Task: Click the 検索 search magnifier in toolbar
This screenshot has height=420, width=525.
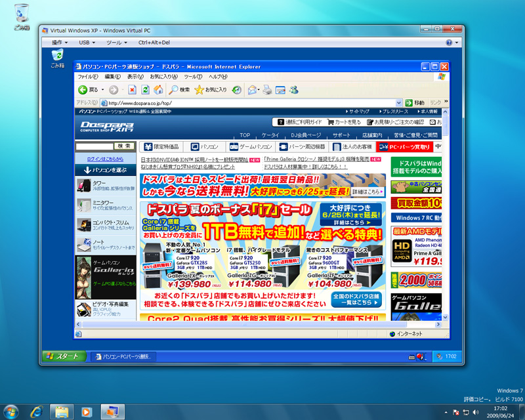Action: (179, 90)
